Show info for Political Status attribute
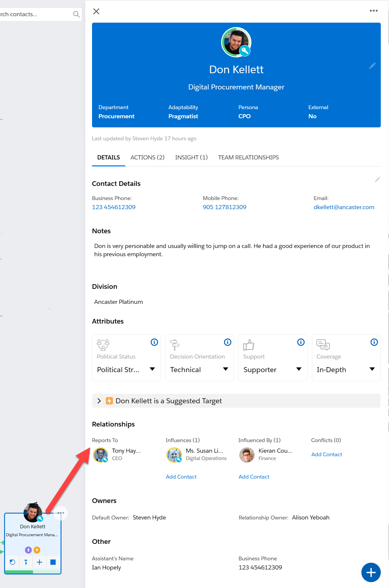 tap(154, 342)
